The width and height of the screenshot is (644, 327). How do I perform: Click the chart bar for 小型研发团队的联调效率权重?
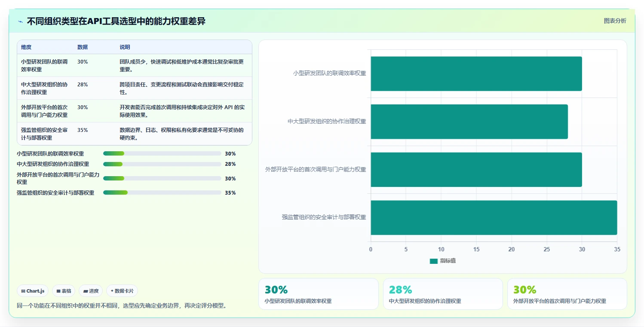[476, 73]
